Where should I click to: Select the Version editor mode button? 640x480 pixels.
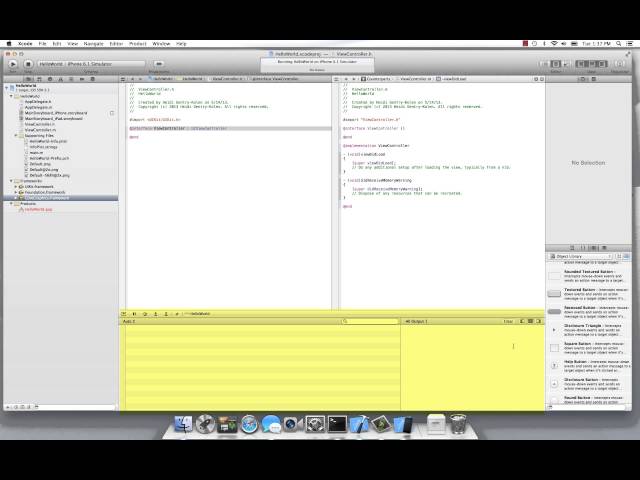[566, 64]
